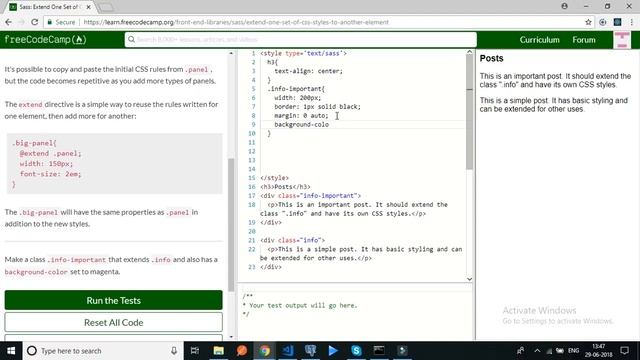640x360 pixels.
Task: Click the 'background-color' inline code in instructions
Action: click(x=36, y=272)
